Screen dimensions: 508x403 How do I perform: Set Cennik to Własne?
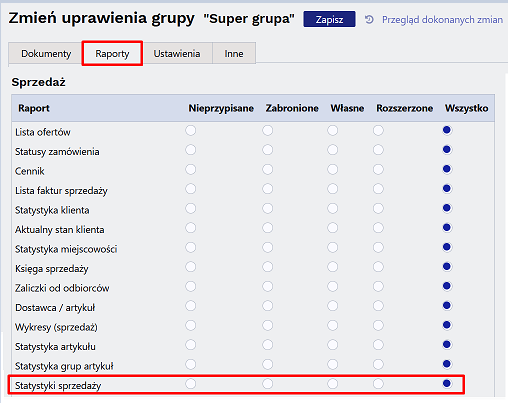332,169
